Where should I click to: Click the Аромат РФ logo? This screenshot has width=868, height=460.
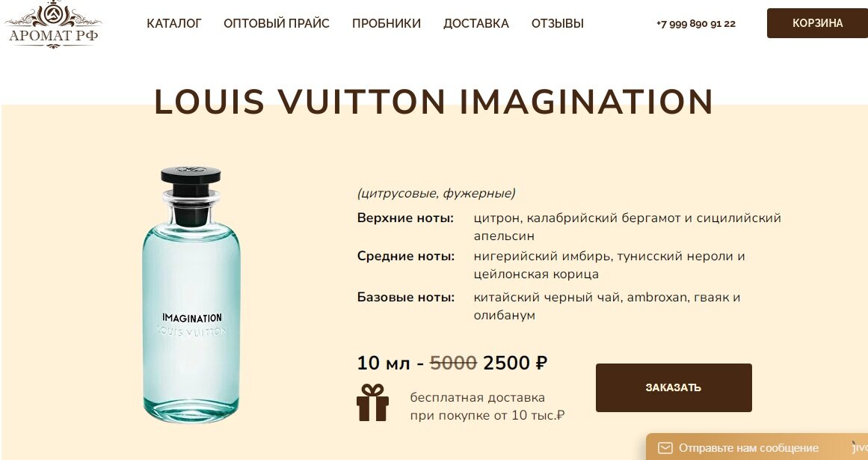pos(53,25)
